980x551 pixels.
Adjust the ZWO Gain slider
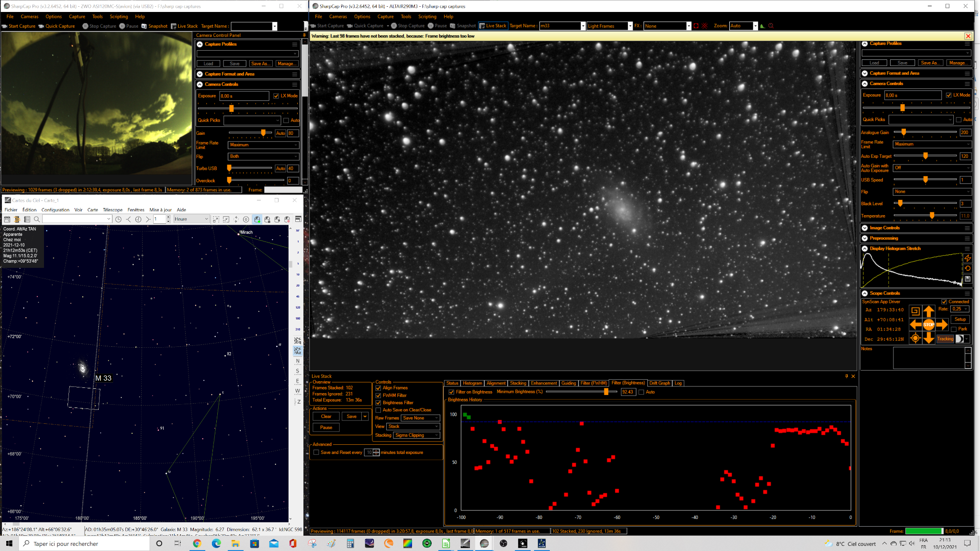point(250,133)
